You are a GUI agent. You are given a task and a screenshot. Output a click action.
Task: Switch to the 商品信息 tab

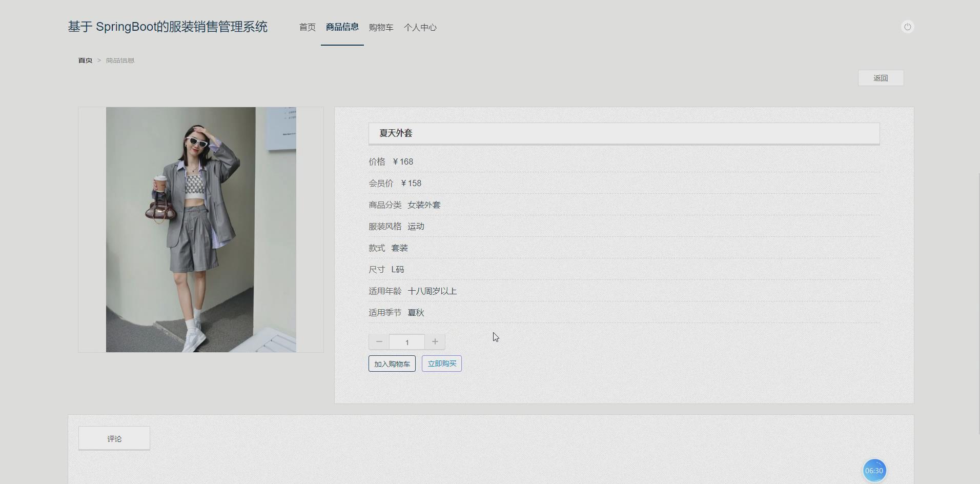(x=342, y=28)
